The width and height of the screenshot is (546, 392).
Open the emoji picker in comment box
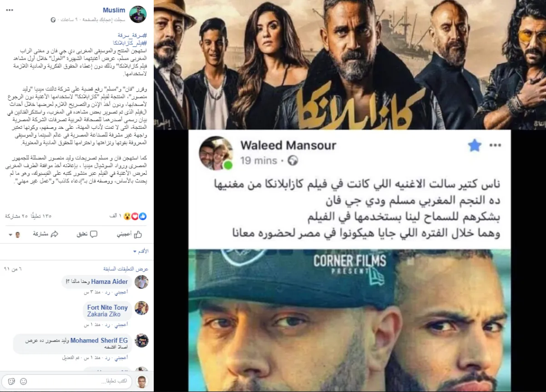[23, 381]
